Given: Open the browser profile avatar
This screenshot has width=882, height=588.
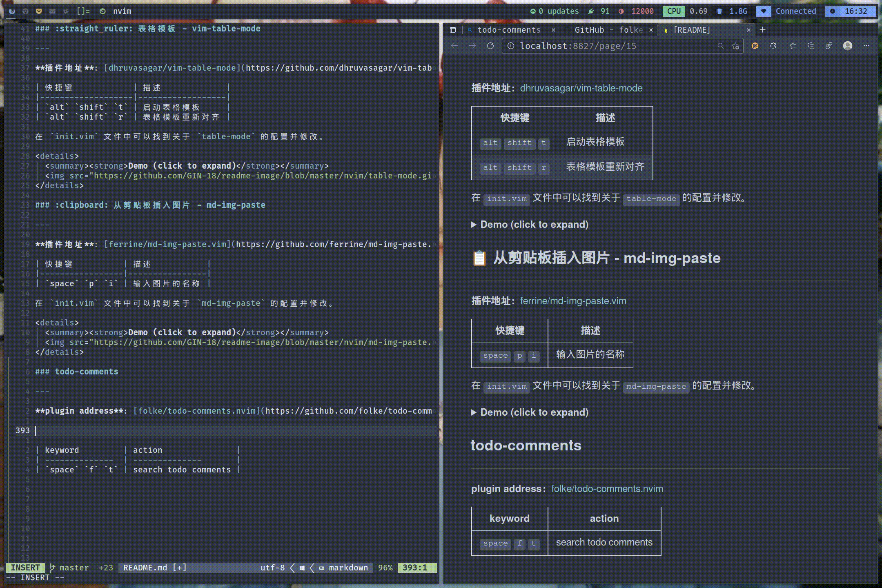Looking at the screenshot, I should (x=848, y=46).
